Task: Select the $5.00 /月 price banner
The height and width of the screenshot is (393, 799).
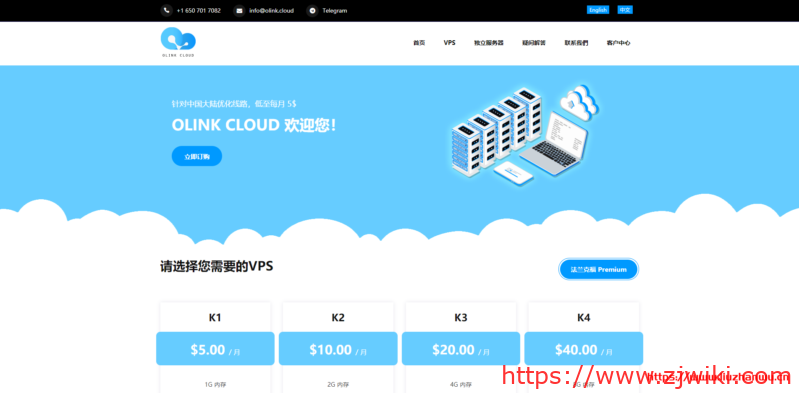Action: [x=215, y=349]
